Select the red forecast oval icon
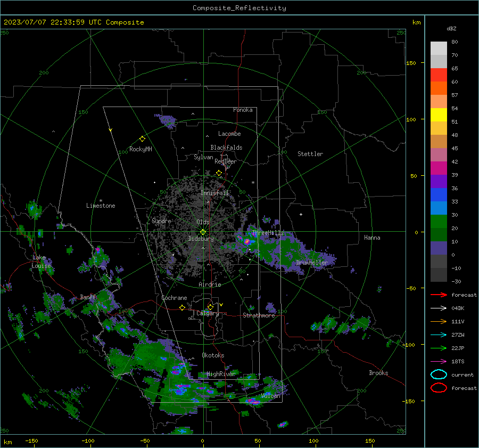Screen dimensions: 479x448 439,388
